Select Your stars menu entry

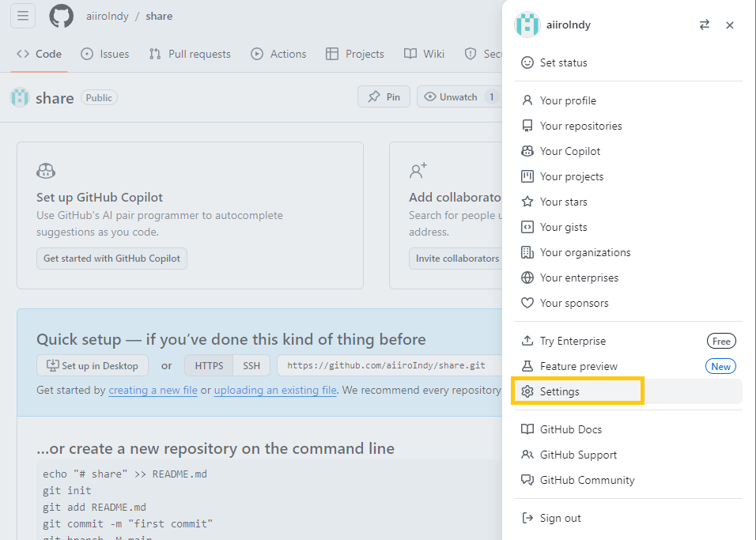point(629,202)
